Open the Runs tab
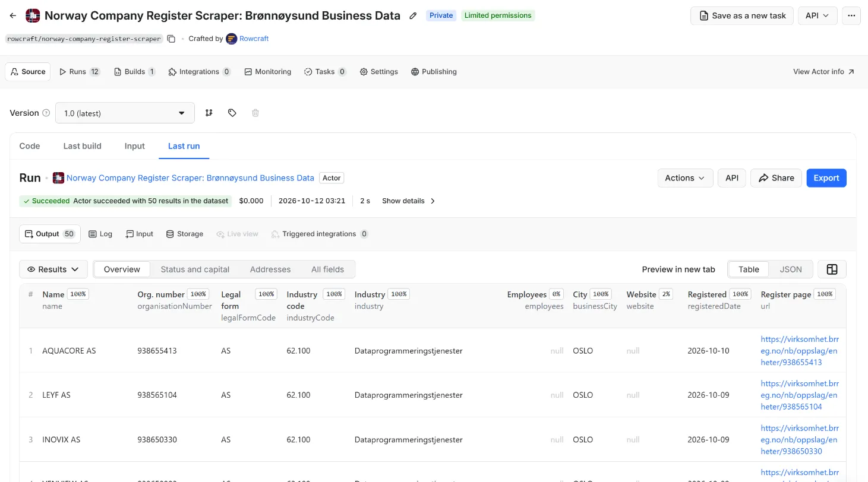The height and width of the screenshot is (482, 868). coord(80,72)
